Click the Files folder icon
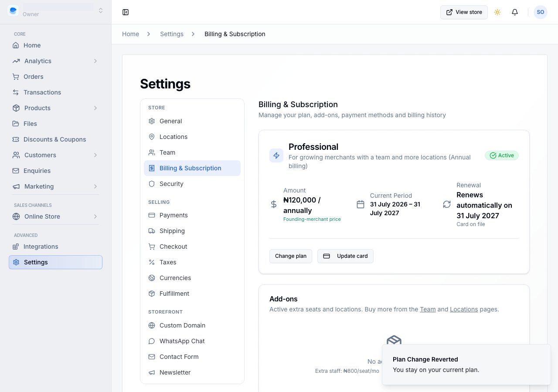This screenshot has height=392, width=558. 16,124
